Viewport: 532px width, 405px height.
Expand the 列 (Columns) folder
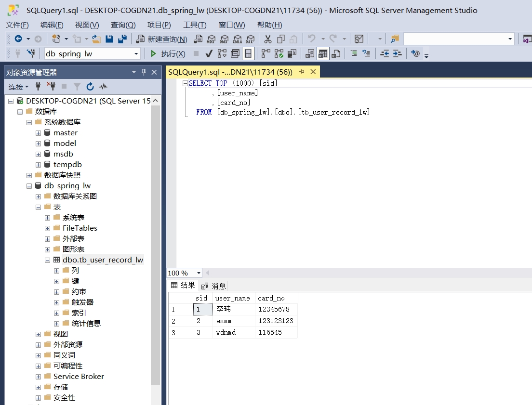point(57,271)
